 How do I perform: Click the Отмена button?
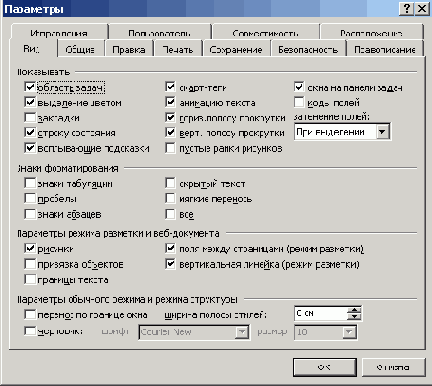pos(393,367)
